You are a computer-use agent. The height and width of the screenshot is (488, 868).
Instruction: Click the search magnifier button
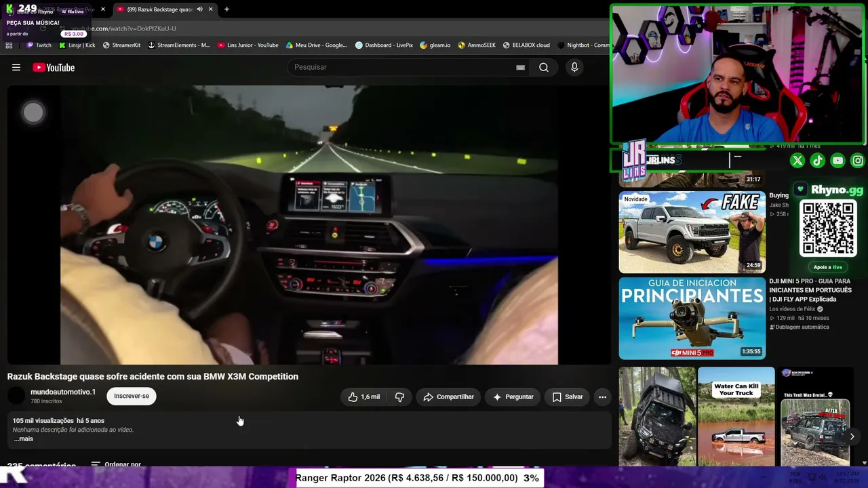(544, 67)
